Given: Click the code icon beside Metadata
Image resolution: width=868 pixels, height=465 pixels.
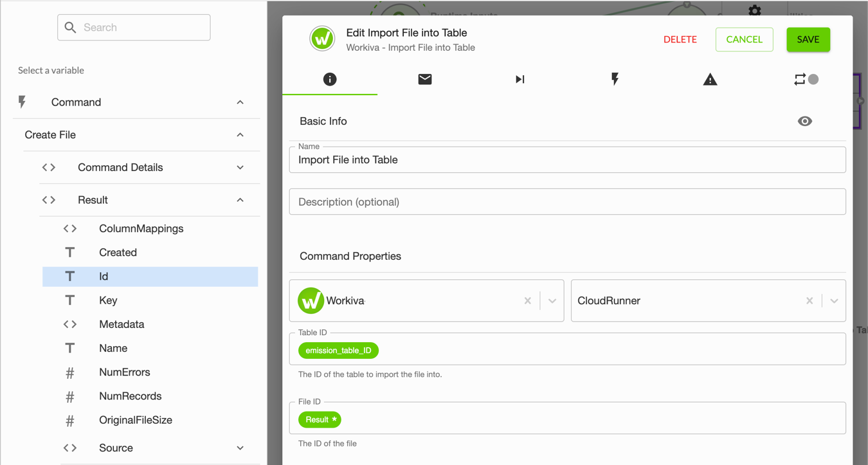Looking at the screenshot, I should pos(70,324).
